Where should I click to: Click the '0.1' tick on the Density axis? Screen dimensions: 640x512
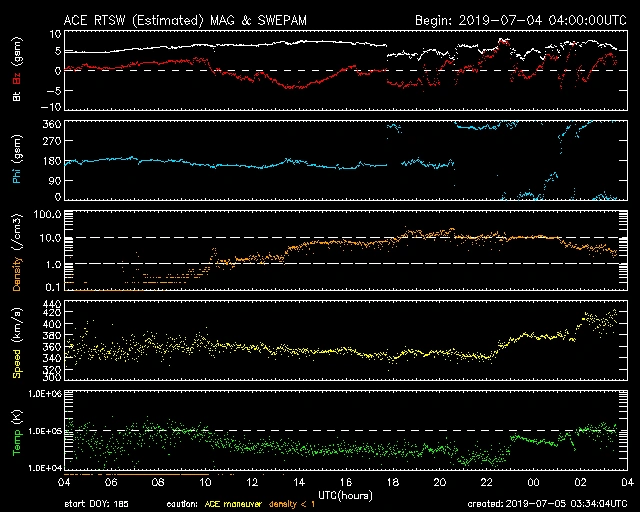click(53, 287)
